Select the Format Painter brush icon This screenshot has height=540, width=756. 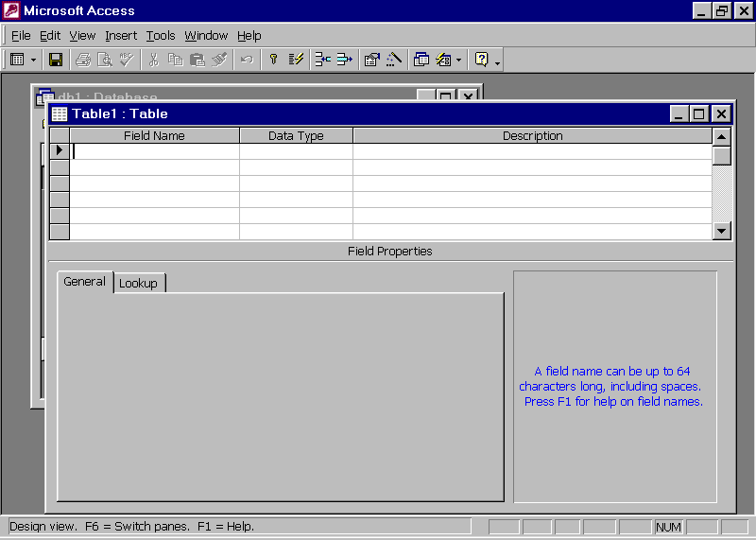pyautogui.click(x=219, y=60)
